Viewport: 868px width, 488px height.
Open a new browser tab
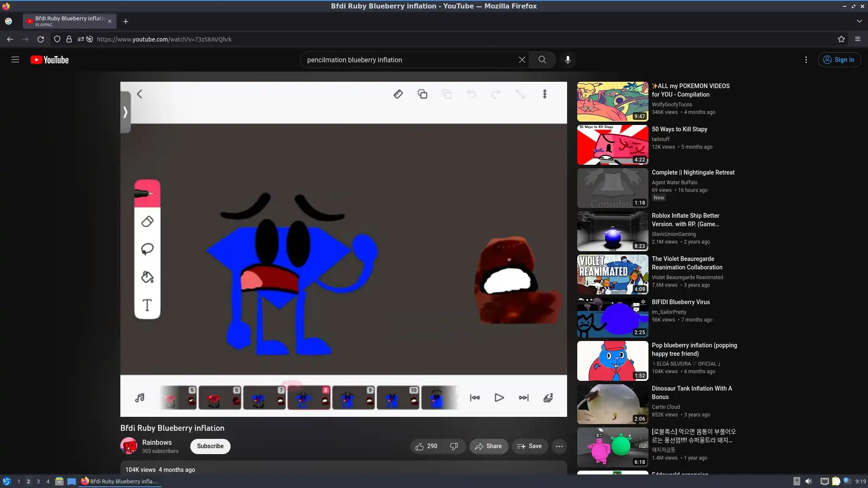pos(125,21)
